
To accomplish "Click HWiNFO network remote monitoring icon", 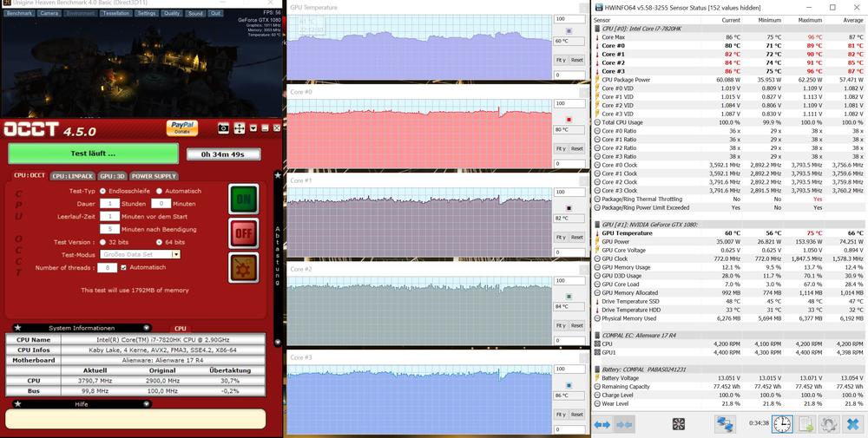I will click(725, 424).
